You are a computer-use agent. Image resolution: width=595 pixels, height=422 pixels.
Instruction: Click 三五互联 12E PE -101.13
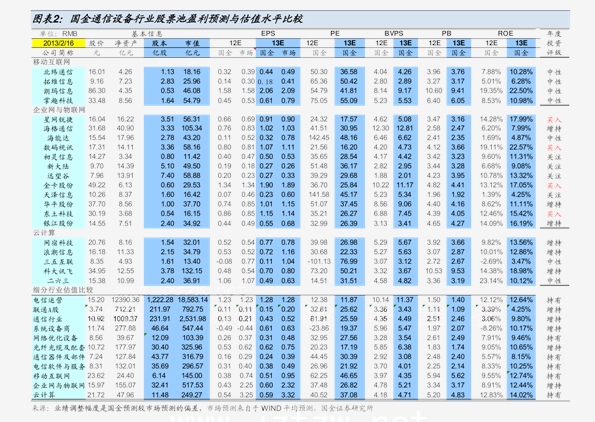319,261
